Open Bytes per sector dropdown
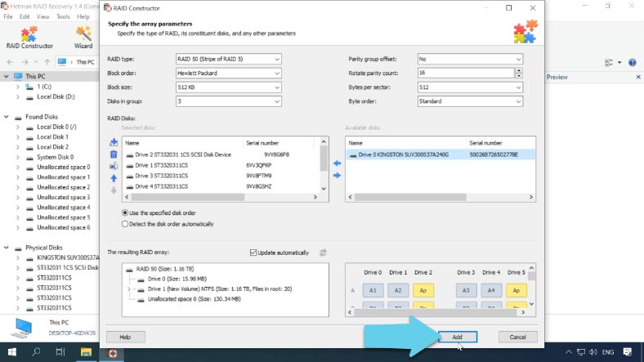644x362 pixels. (x=470, y=87)
